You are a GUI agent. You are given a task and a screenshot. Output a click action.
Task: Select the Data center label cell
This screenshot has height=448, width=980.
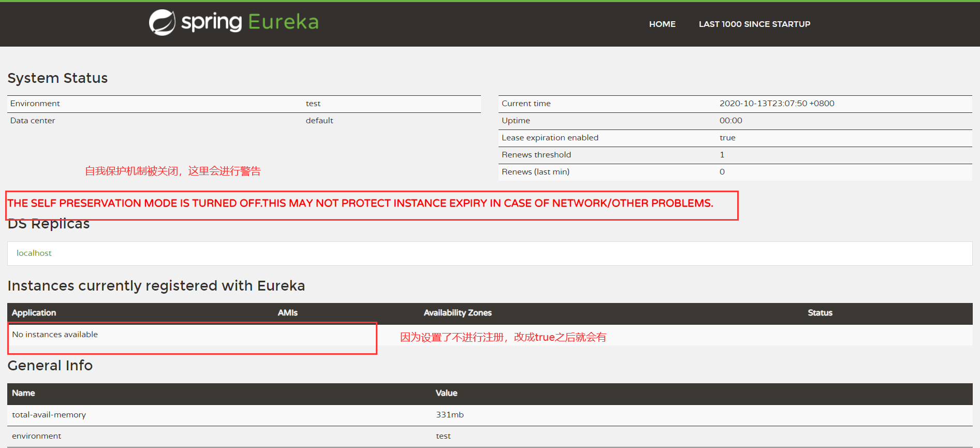point(33,121)
